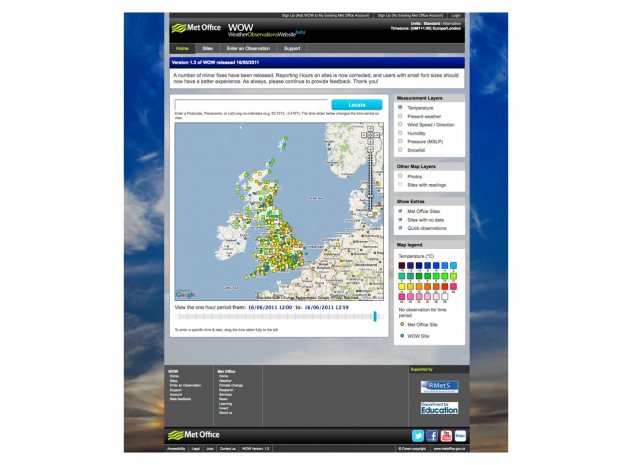Viewport: 630px width, 465px height.
Task: Select the Humidity measurement layer
Action: [400, 133]
